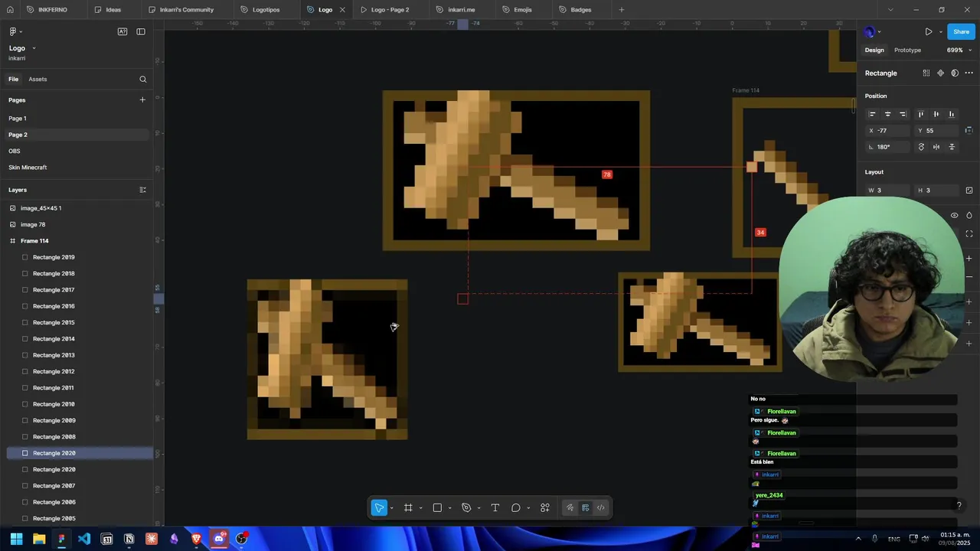Screen dimensions: 980x551
Task: Select the Rectangle shape tool
Action: click(x=437, y=507)
